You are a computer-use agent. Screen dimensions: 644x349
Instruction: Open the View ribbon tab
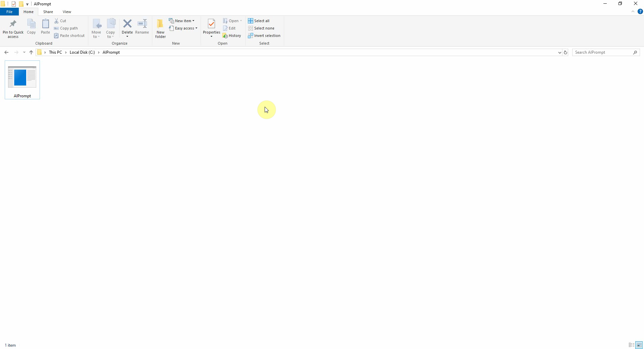(67, 12)
